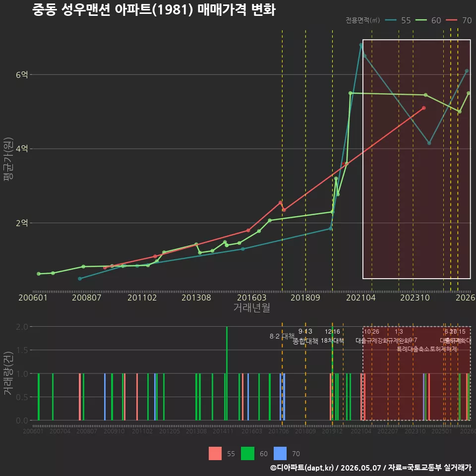Click the 10·26 marker label in volume chart
Viewport: 476px width, 476px height.
[371, 332]
